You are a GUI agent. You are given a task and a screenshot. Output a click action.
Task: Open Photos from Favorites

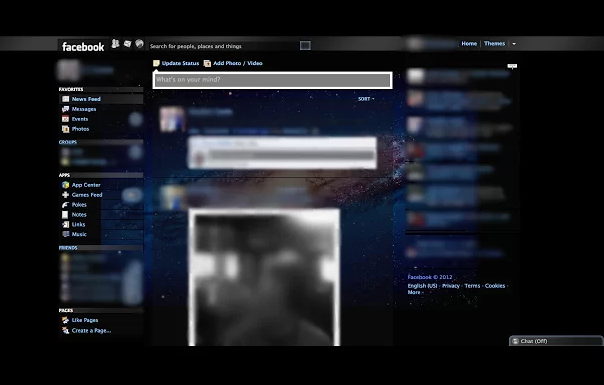(80, 129)
